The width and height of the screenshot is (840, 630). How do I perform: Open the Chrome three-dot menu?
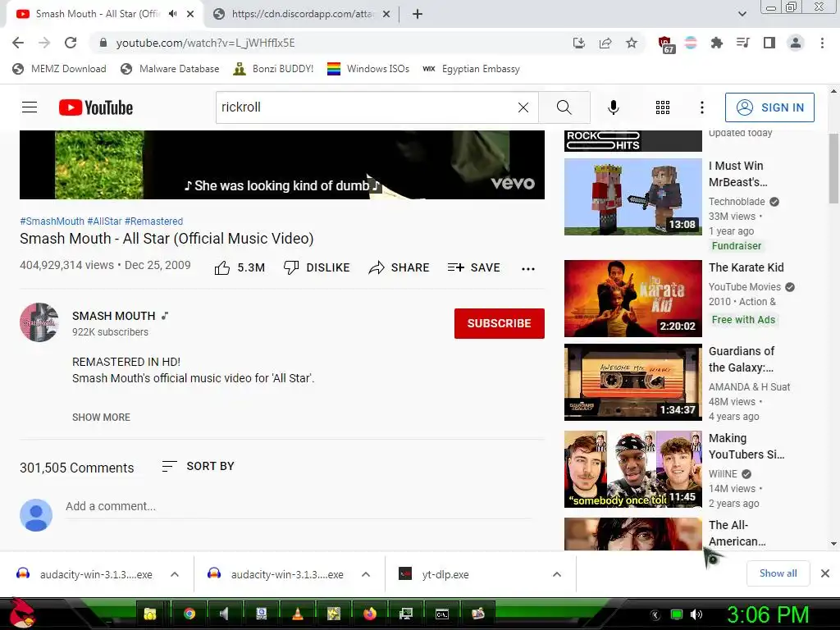[822, 43]
